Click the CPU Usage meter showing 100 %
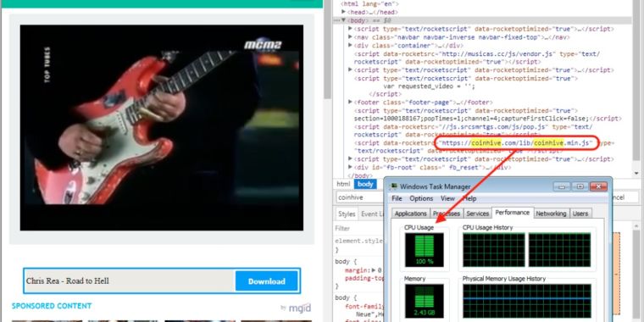The height and width of the screenshot is (322, 644). click(424, 250)
